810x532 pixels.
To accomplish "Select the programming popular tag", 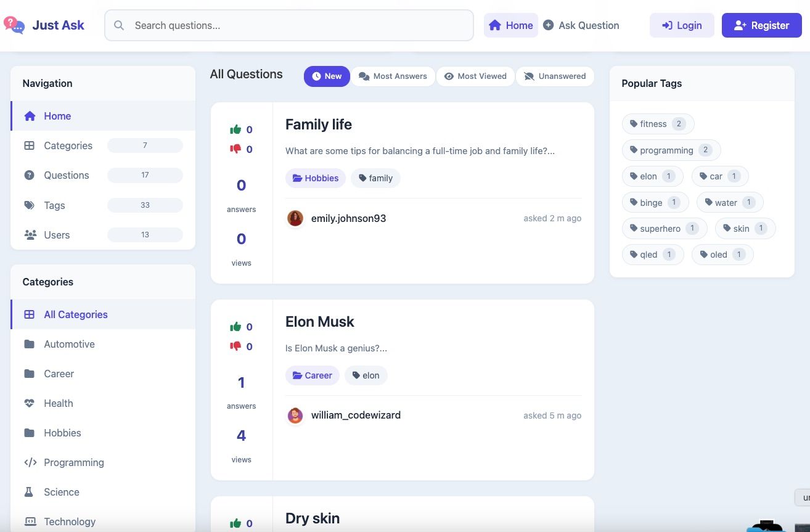I will (x=671, y=150).
